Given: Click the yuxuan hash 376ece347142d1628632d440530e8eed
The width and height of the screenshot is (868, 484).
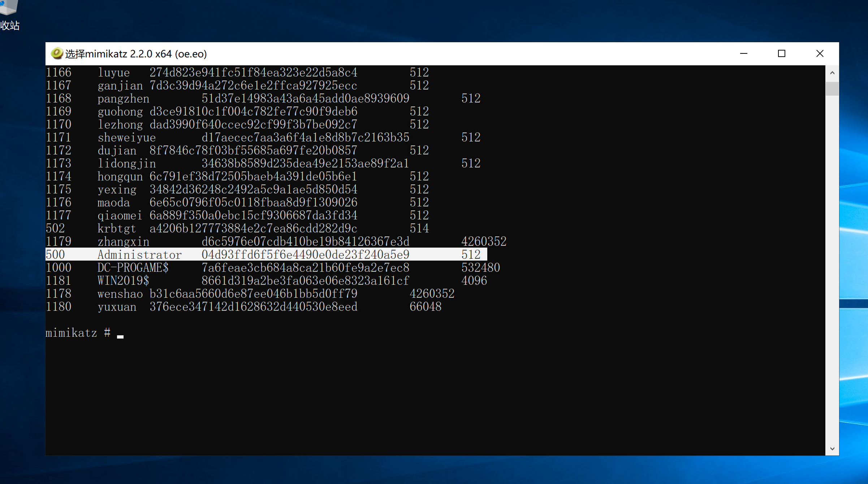Looking at the screenshot, I should 253,307.
